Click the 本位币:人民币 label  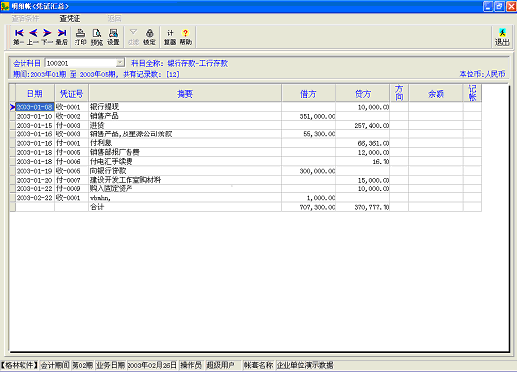click(482, 74)
